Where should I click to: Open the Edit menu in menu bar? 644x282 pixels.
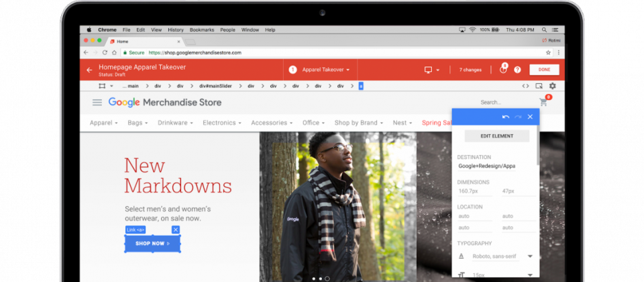(141, 30)
